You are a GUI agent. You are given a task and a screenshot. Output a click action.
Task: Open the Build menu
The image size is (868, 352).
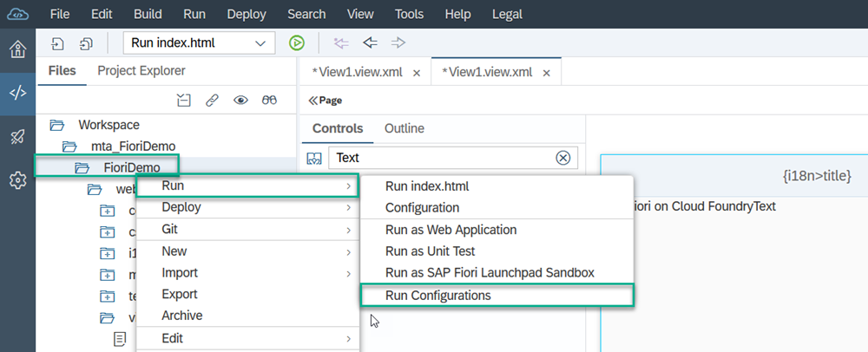point(148,14)
